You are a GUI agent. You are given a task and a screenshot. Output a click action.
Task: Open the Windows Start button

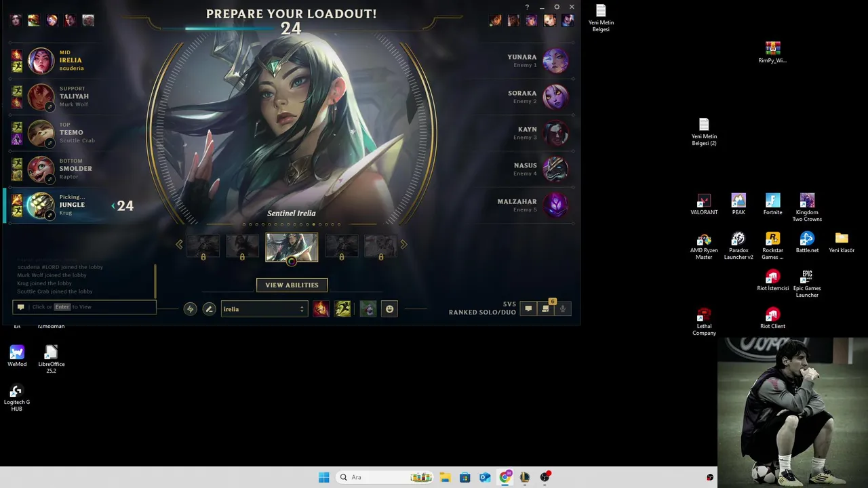pyautogui.click(x=324, y=477)
